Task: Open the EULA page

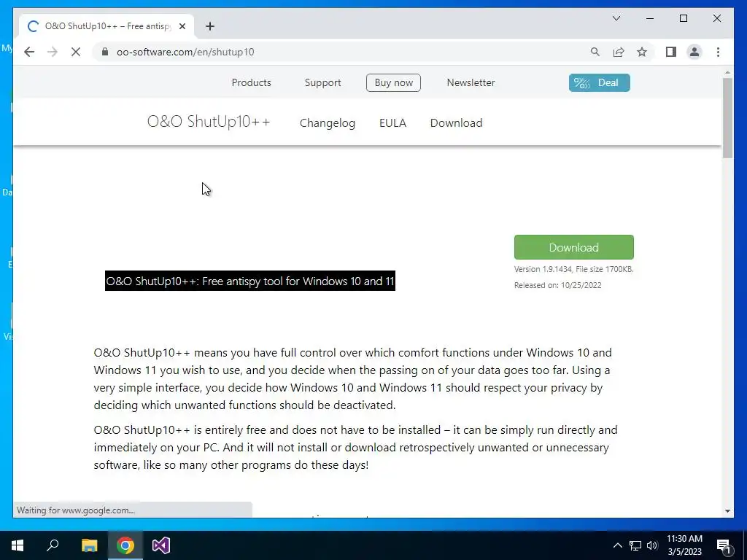Action: pyautogui.click(x=392, y=122)
